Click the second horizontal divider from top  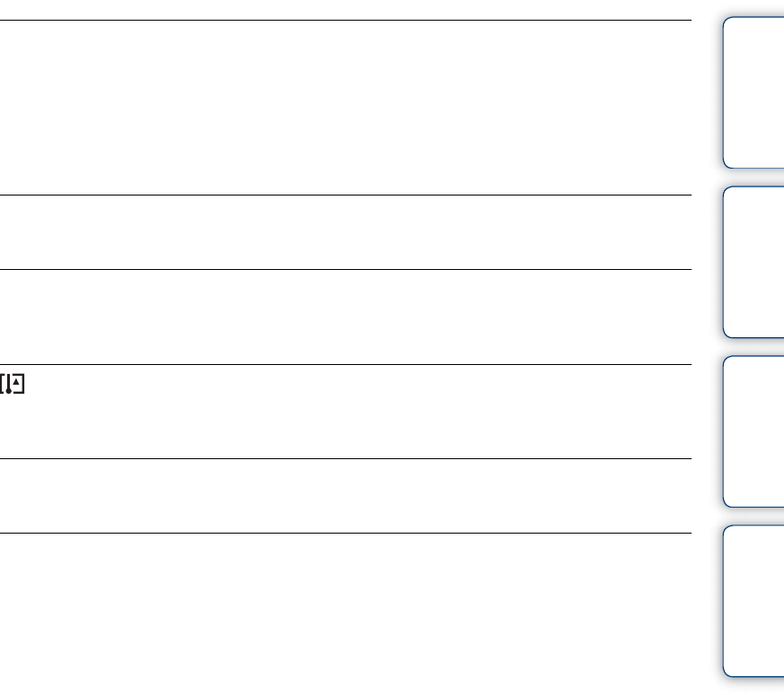(345, 195)
